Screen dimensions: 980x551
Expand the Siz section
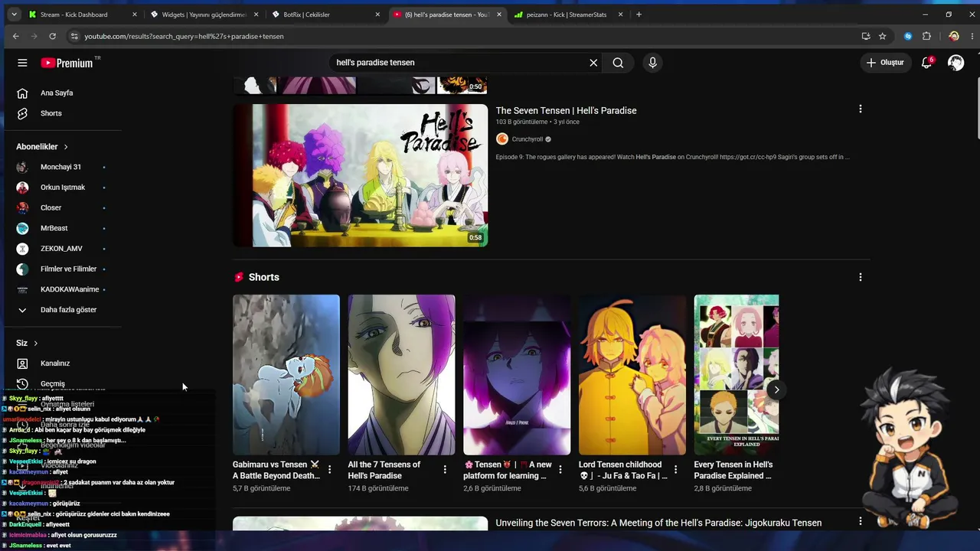point(27,343)
